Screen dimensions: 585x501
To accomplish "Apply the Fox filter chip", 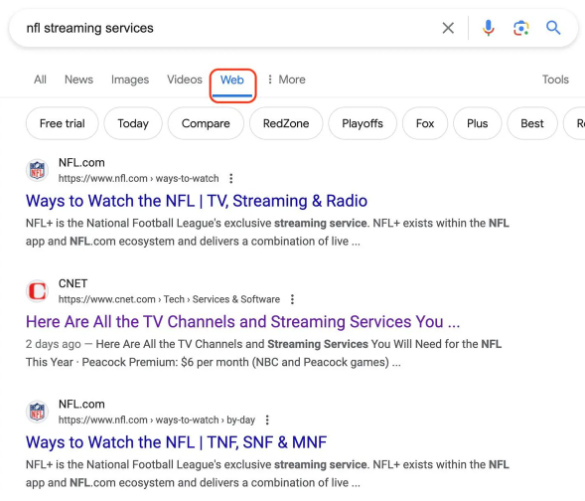I will [425, 123].
